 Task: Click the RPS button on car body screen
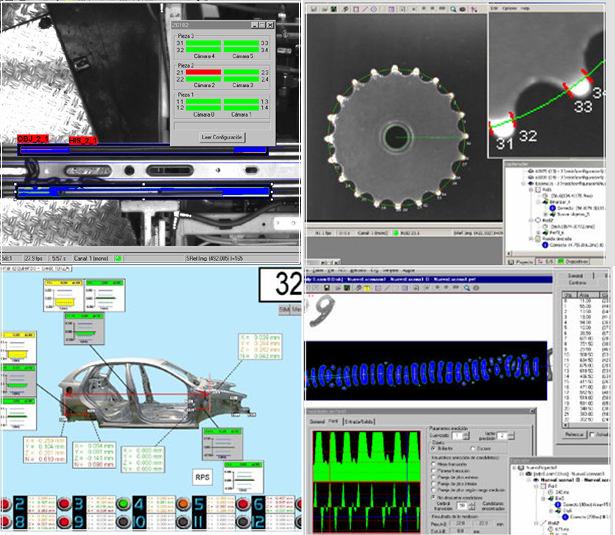click(x=202, y=477)
